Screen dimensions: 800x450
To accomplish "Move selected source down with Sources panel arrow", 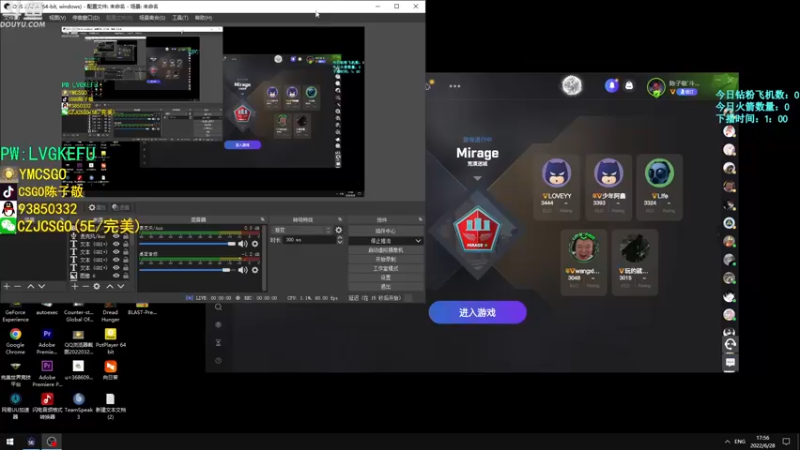I will pyautogui.click(x=120, y=287).
